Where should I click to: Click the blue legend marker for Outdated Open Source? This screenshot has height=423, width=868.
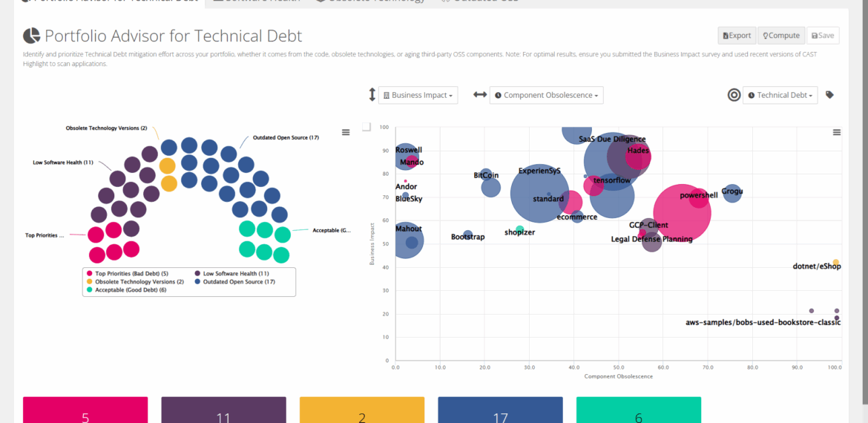point(197,282)
